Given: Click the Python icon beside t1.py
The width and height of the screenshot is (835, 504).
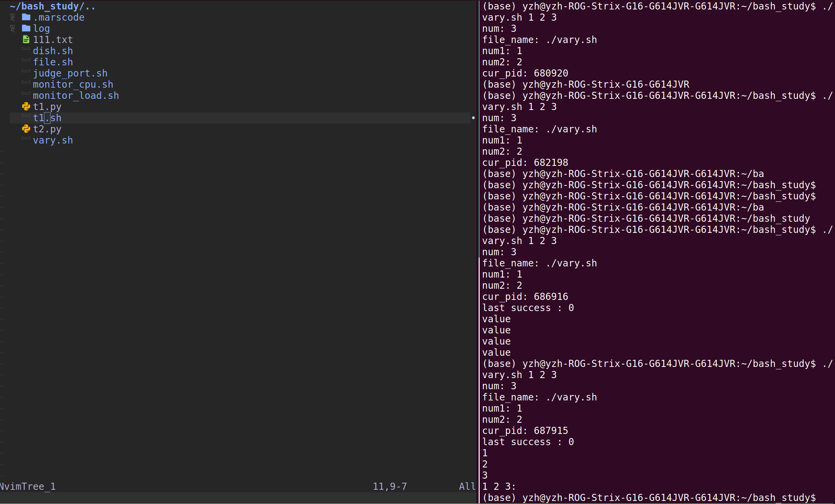Looking at the screenshot, I should 26,106.
